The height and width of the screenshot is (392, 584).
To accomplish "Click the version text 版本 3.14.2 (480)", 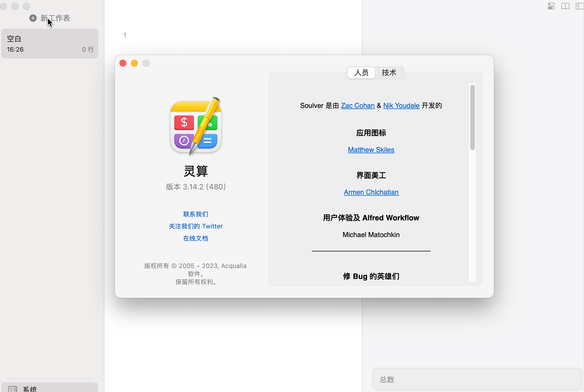I will (x=196, y=187).
